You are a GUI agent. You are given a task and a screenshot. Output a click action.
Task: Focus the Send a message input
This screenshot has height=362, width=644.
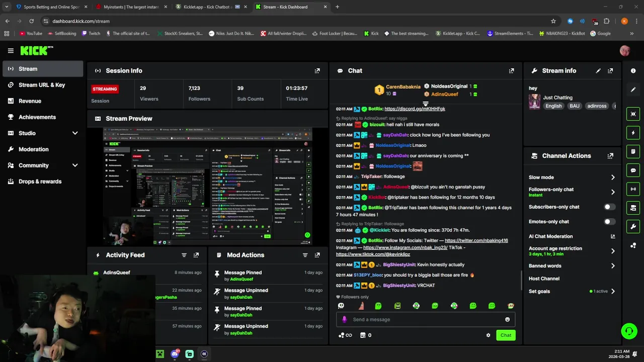click(426, 320)
